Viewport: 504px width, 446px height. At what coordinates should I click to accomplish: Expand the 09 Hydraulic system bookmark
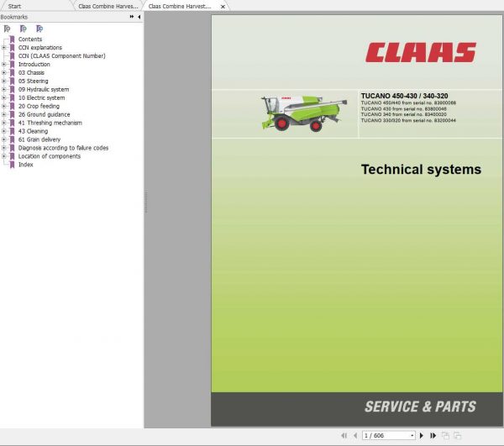(x=4, y=89)
